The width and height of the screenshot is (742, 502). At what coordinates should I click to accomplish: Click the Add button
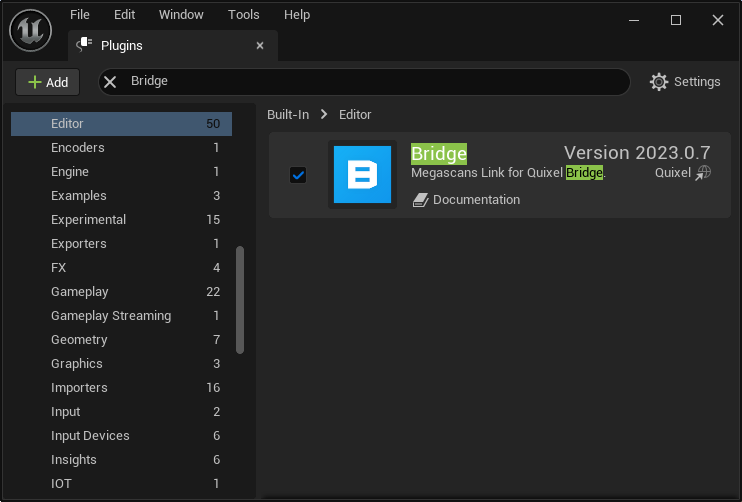click(x=48, y=82)
